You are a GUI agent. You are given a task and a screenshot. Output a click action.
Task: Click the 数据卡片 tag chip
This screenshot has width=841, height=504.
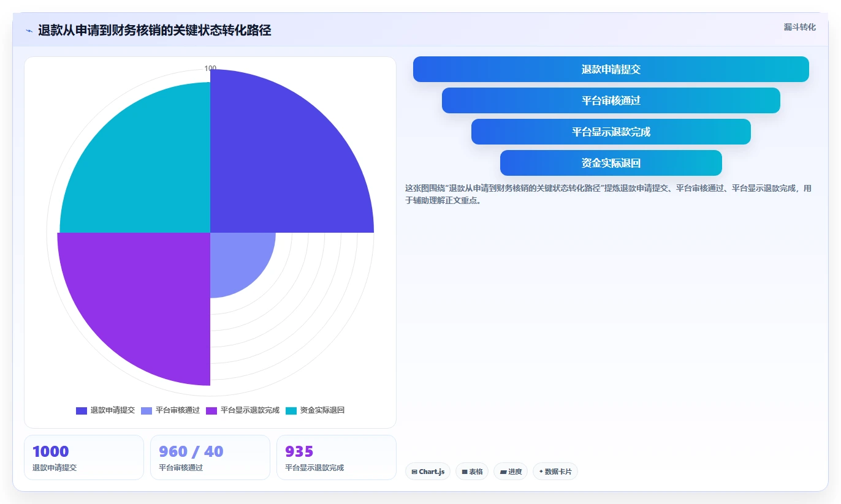555,472
